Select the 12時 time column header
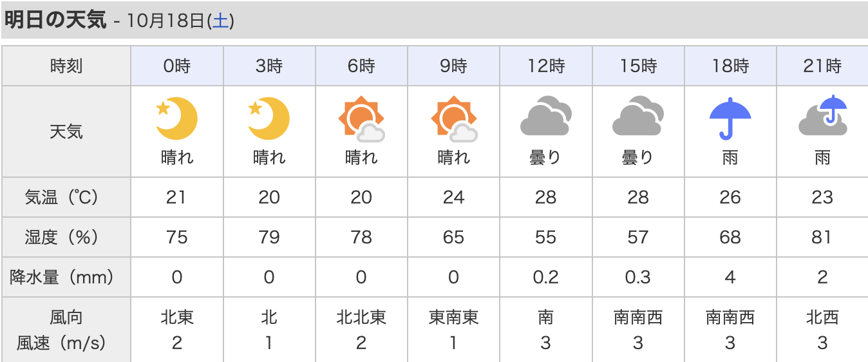Image resolution: width=868 pixels, height=362 pixels. [545, 66]
